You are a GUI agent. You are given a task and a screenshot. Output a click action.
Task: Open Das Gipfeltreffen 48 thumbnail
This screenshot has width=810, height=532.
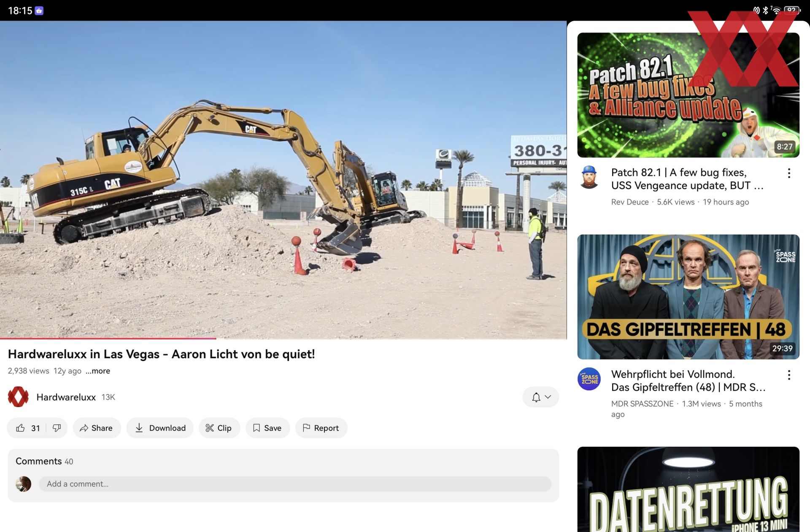688,297
